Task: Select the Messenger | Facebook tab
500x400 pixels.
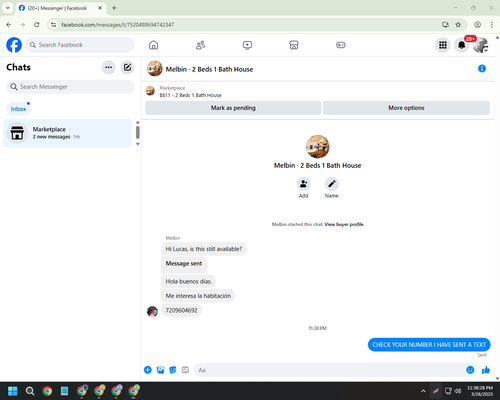Action: click(61, 8)
